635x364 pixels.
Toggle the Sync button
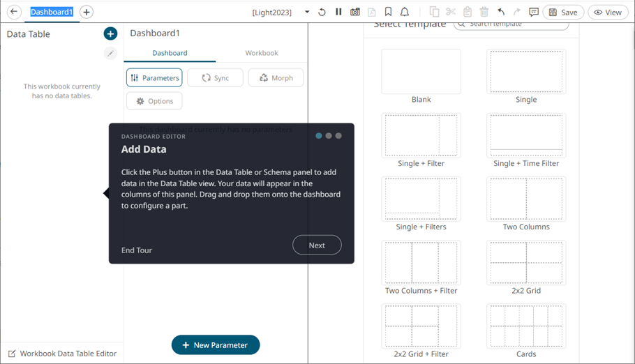tap(216, 78)
